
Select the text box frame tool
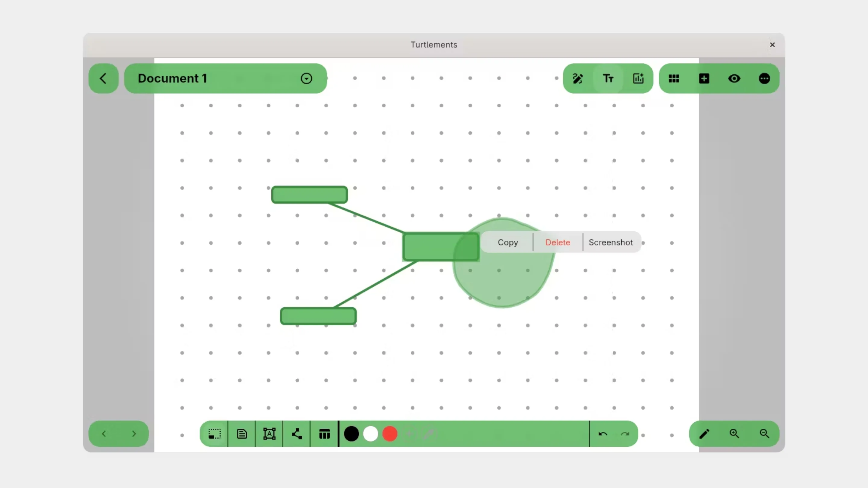click(x=269, y=434)
